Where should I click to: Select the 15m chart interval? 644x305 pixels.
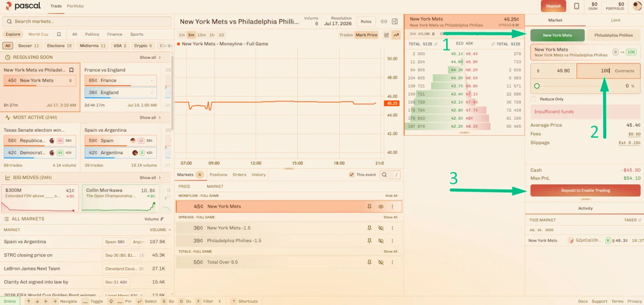point(201,35)
